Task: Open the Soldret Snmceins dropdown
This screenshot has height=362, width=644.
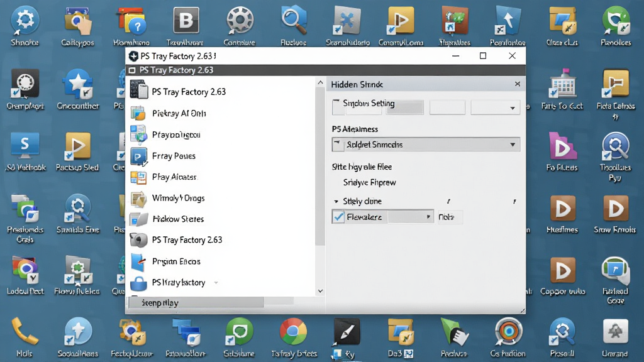Action: [426, 145]
